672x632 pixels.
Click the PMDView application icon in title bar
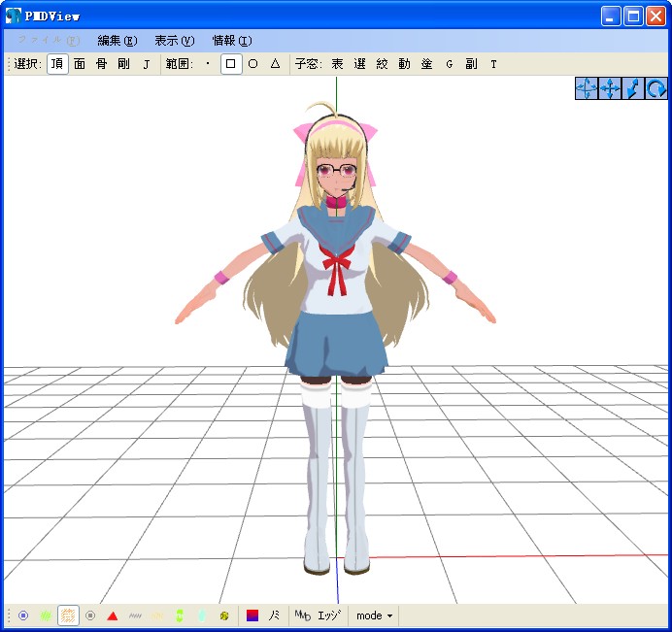pos(14,16)
